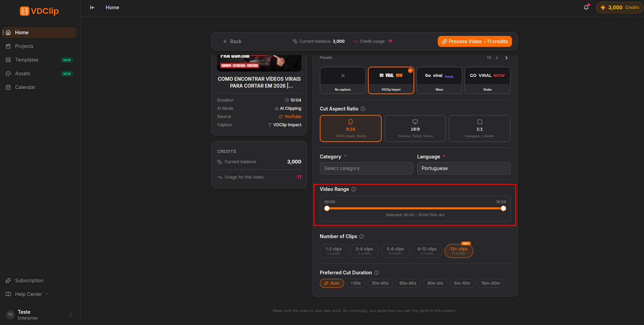Choose the 1:1 aspect ratio
The height and width of the screenshot is (325, 644).
click(479, 128)
